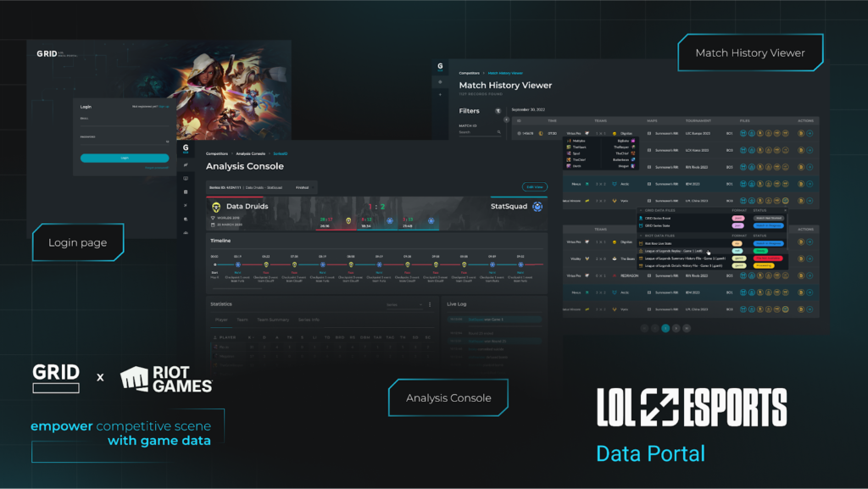
Task: Select the StatSquad team logo
Action: (537, 206)
